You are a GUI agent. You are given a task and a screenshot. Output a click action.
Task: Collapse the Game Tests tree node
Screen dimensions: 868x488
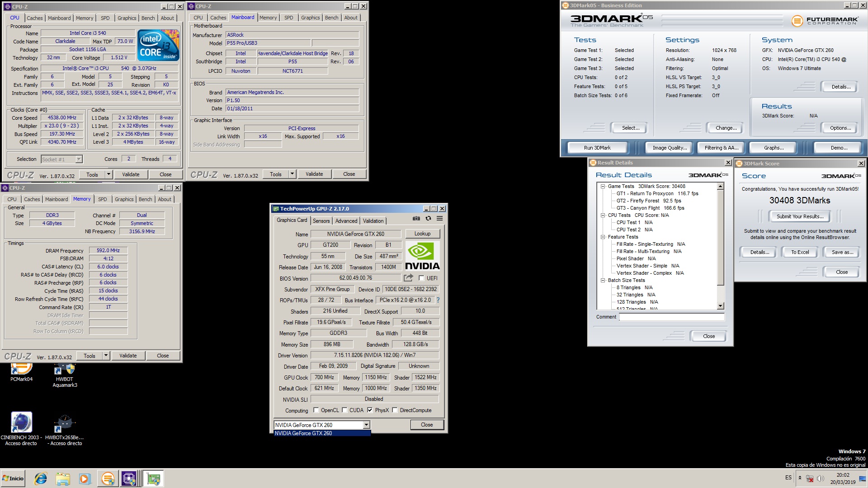point(603,186)
